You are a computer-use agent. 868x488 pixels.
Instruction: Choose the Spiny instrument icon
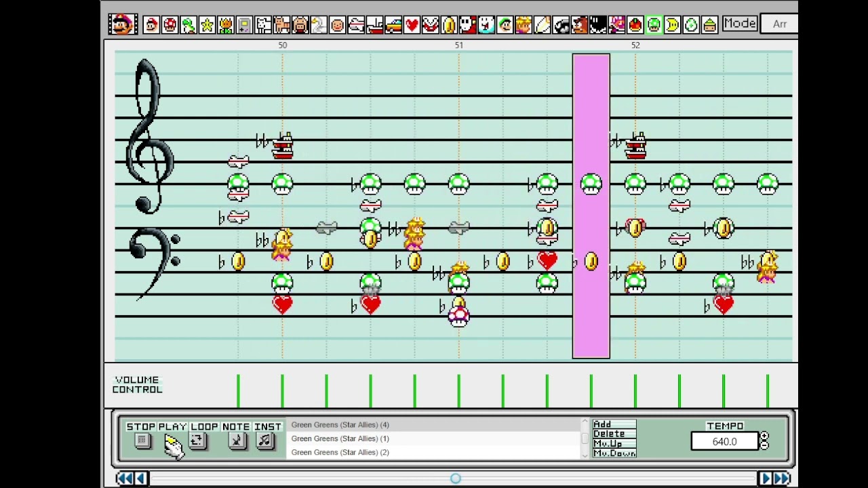point(616,25)
